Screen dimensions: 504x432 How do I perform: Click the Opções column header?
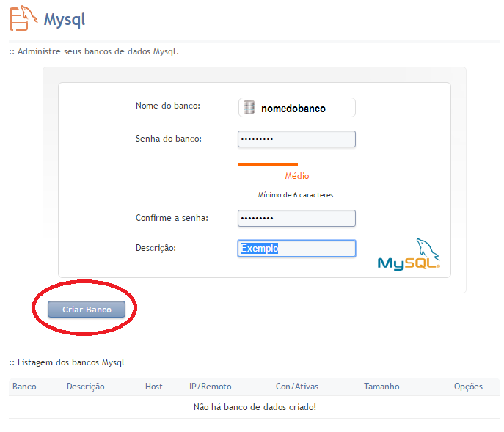pyautogui.click(x=468, y=387)
